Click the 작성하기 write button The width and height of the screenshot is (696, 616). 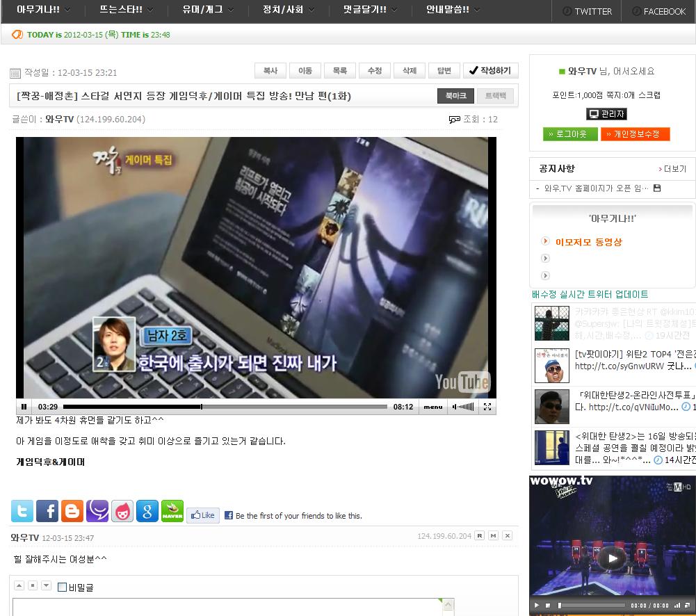490,70
